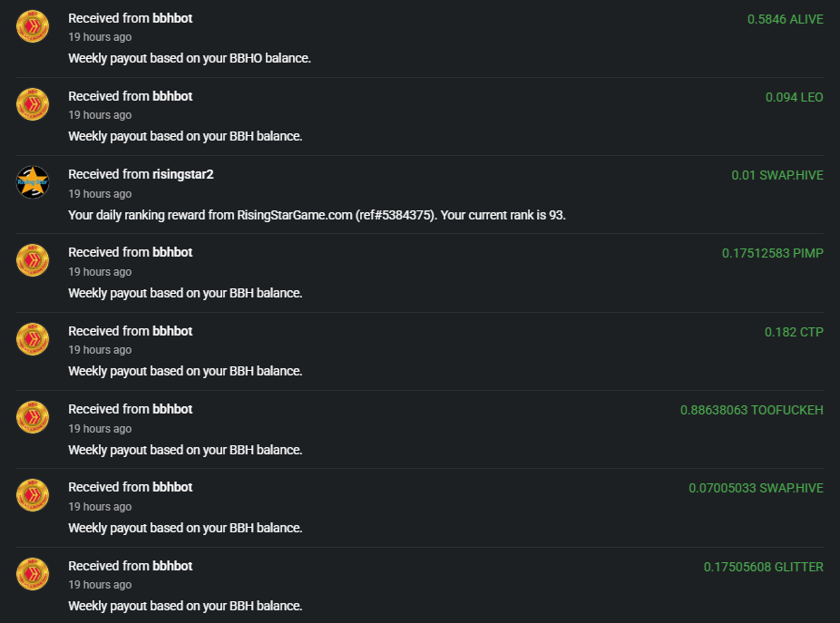
Task: Select the bbhbot name on the LEO transfer
Action: point(172,96)
